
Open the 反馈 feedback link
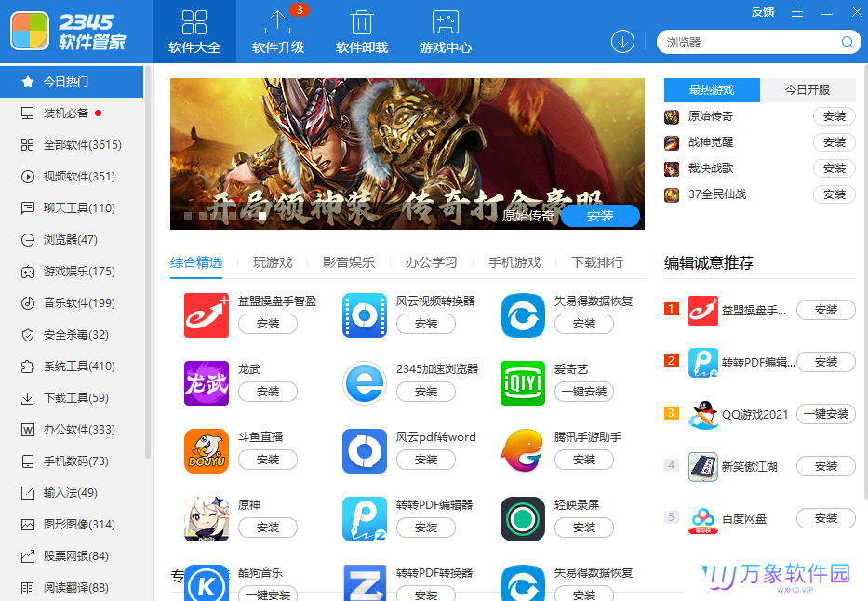point(763,11)
